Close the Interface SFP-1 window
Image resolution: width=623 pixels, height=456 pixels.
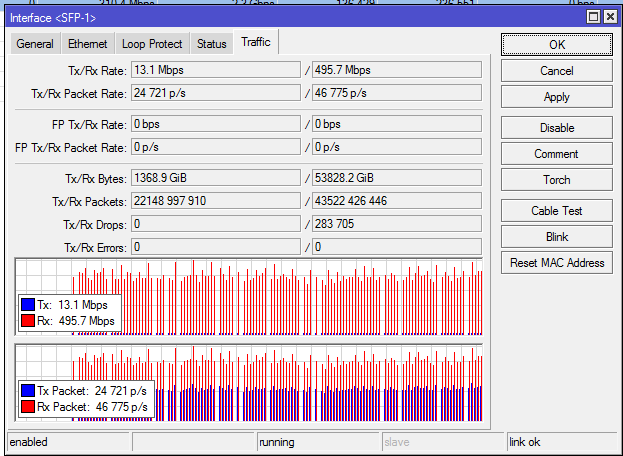[x=610, y=17]
